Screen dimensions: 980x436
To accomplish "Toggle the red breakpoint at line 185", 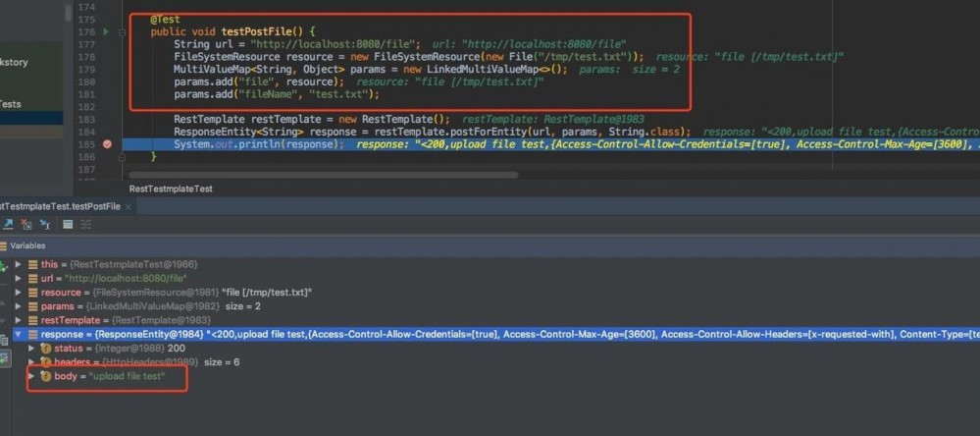I will (107, 144).
